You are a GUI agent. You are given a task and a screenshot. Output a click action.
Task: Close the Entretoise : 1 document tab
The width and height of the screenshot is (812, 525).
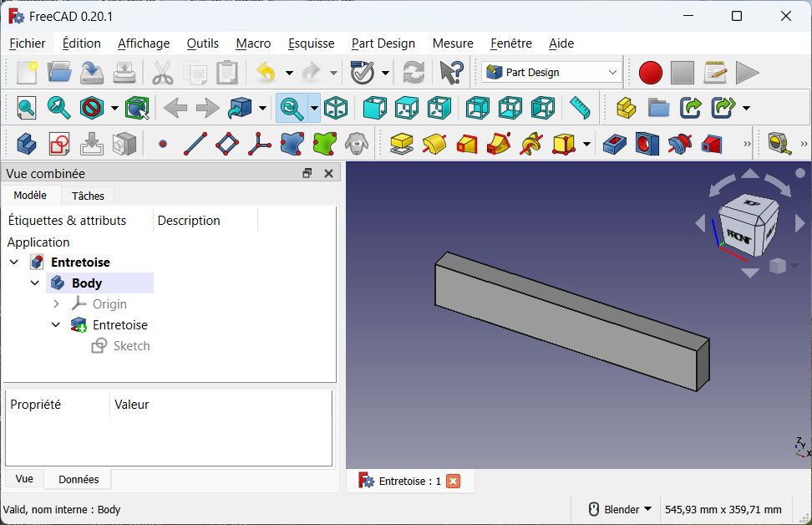coord(453,481)
